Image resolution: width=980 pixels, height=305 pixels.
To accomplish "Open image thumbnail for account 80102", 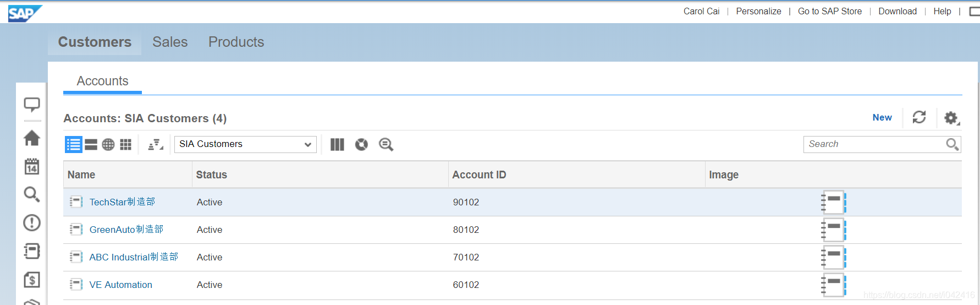I will click(833, 230).
